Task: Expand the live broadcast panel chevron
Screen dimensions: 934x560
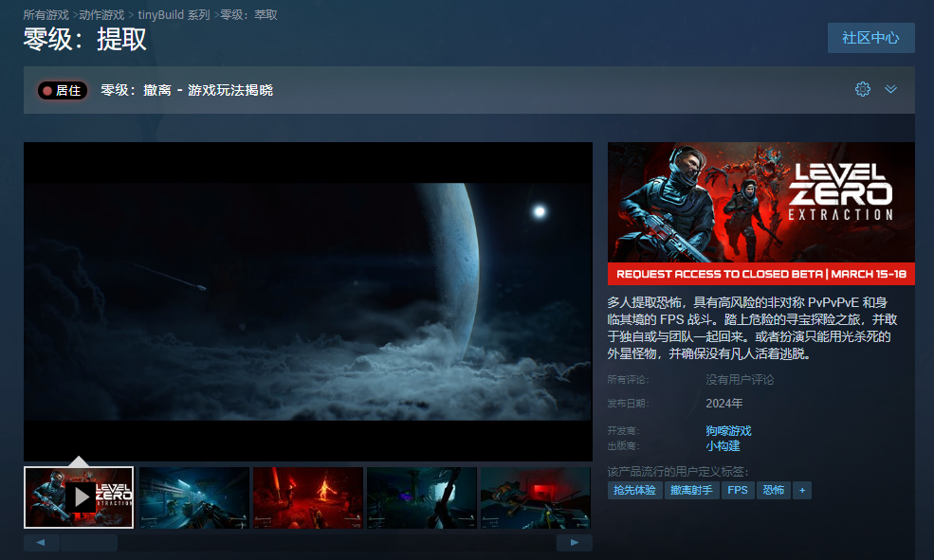Action: tap(890, 89)
